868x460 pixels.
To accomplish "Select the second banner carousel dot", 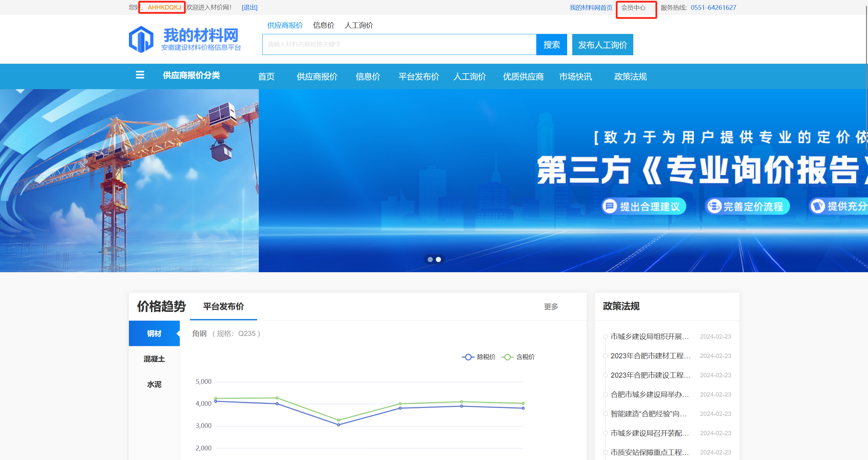I will pos(438,259).
